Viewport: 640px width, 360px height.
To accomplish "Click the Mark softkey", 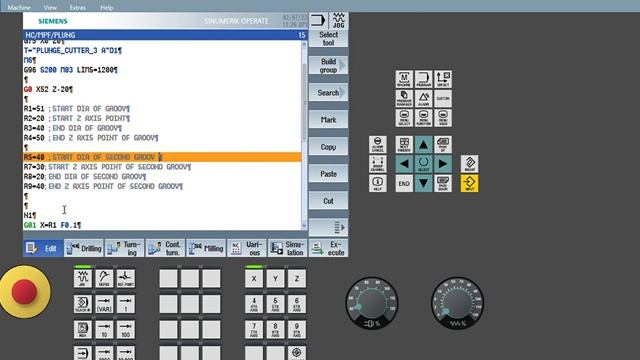I will 328,120.
